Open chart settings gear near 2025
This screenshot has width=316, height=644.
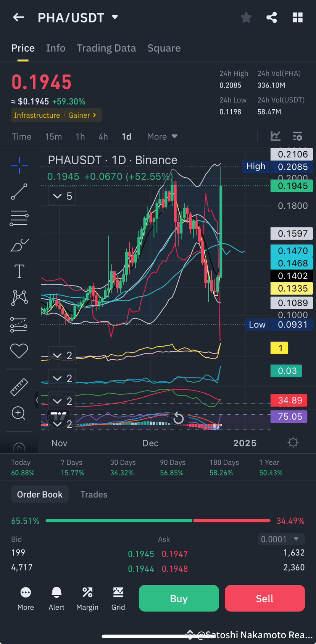293,443
